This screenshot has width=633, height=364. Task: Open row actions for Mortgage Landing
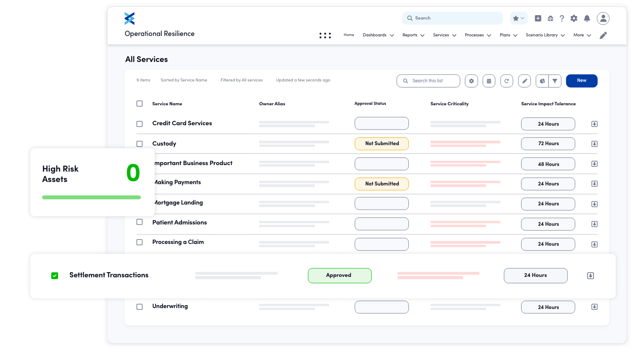(x=594, y=204)
